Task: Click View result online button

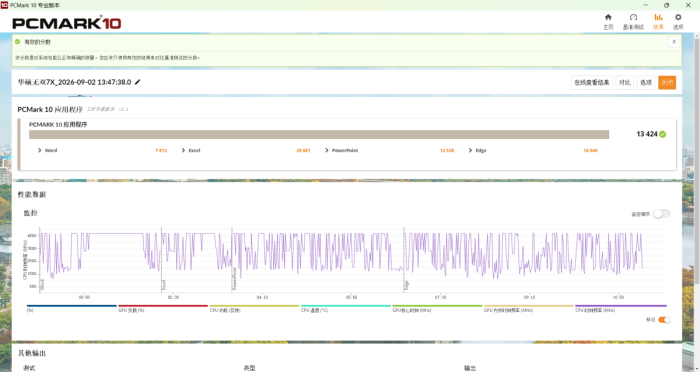Action: pyautogui.click(x=592, y=82)
